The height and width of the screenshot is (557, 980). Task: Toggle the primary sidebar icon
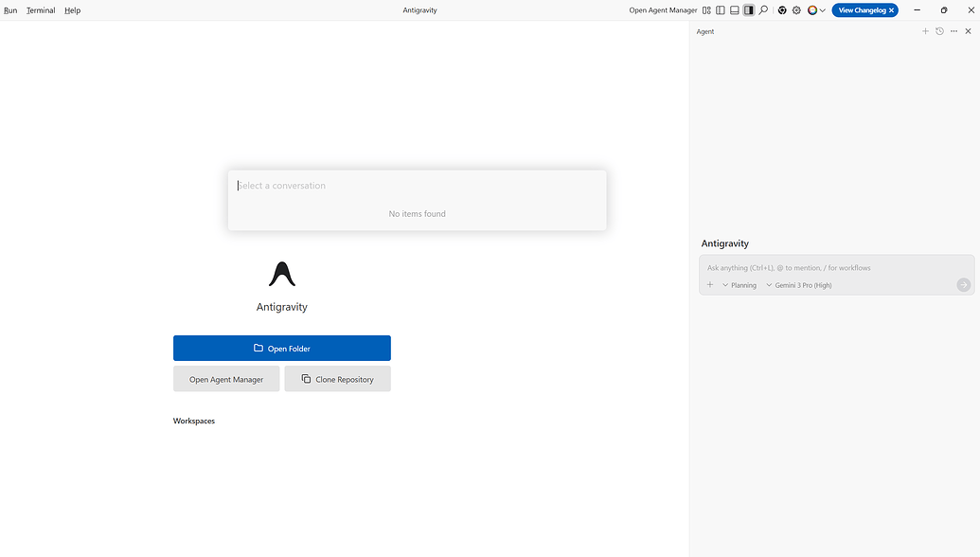(721, 10)
